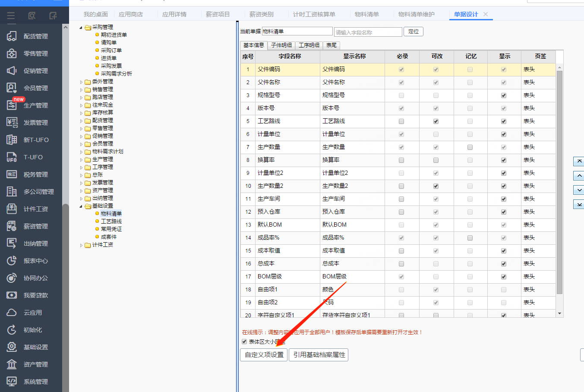The image size is (584, 392).
Task: Open the 计件工资 sidebar icon
Action: (x=12, y=209)
